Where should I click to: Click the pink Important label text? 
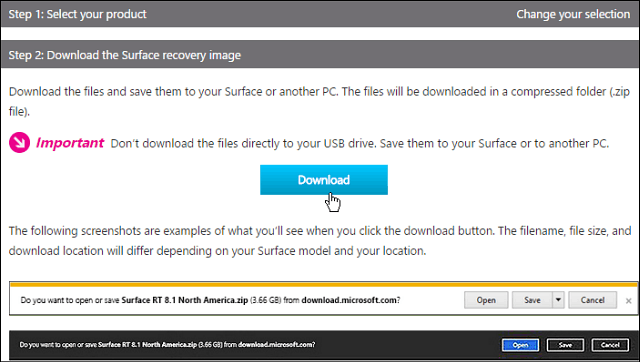pos(70,143)
